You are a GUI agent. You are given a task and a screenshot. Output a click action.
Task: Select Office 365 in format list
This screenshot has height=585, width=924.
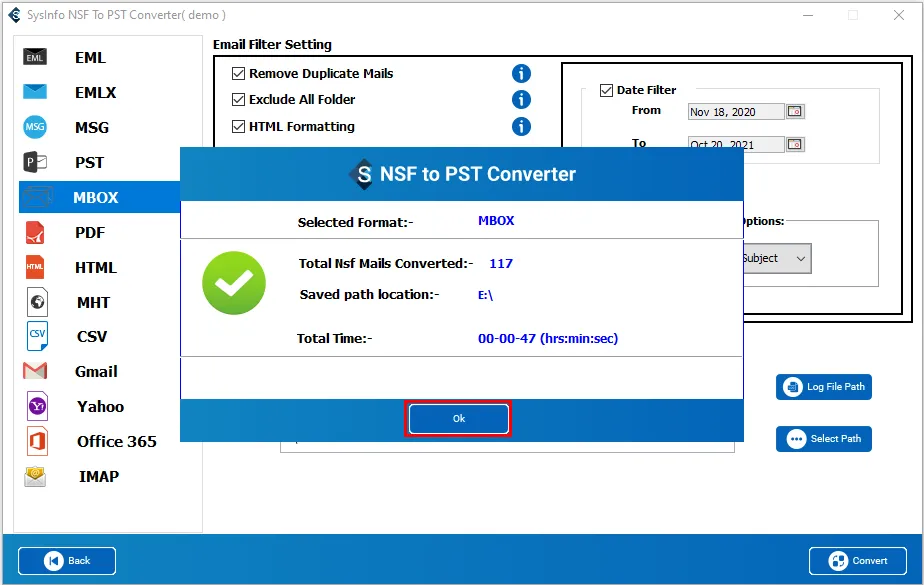tap(117, 441)
